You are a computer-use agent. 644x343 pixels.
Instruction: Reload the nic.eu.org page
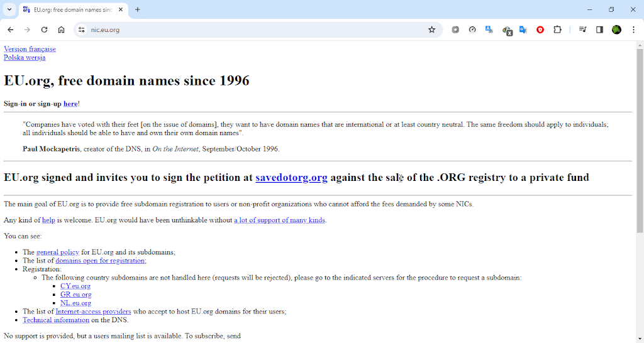45,30
